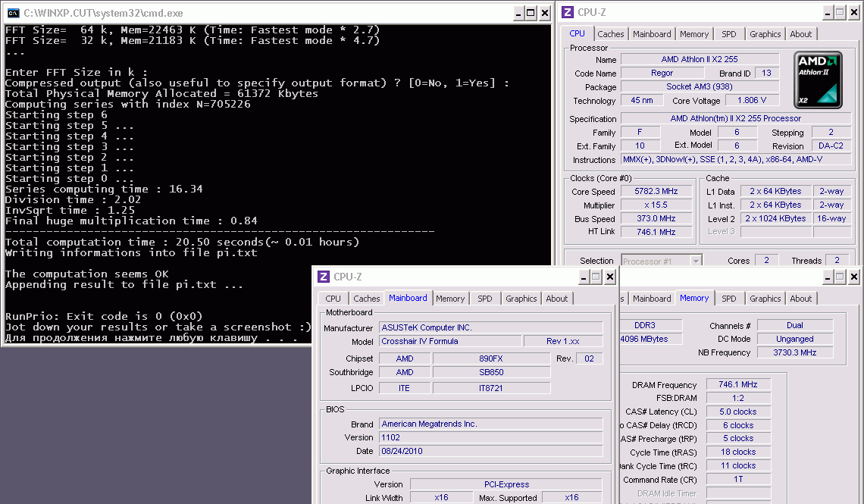The image size is (864, 504).
Task: Click the technology value '45 nm'
Action: [642, 100]
